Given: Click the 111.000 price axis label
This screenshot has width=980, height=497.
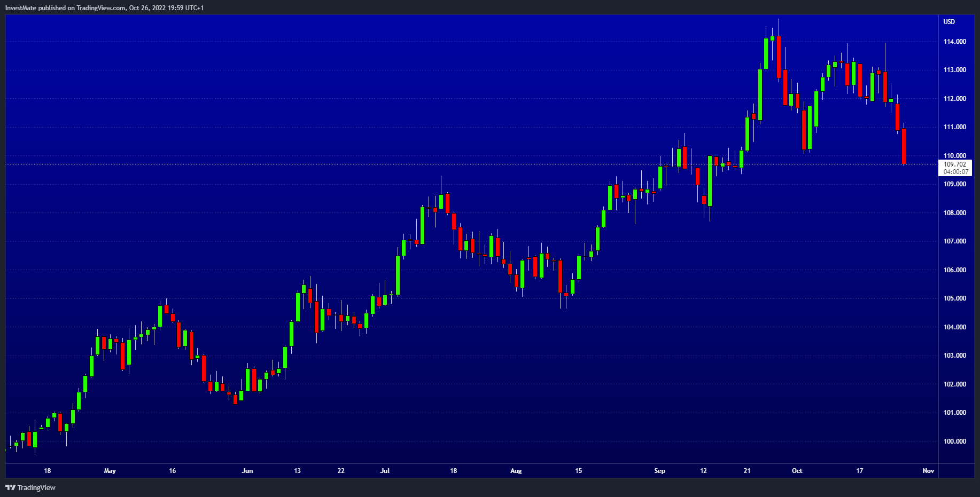Looking at the screenshot, I should (x=955, y=127).
